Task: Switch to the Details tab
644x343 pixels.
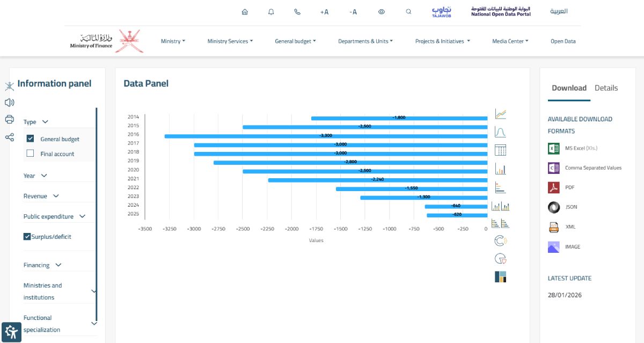Action: point(606,88)
